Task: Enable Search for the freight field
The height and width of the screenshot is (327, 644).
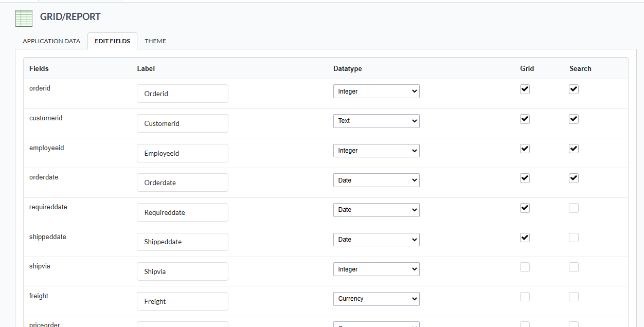Action: [x=574, y=297]
